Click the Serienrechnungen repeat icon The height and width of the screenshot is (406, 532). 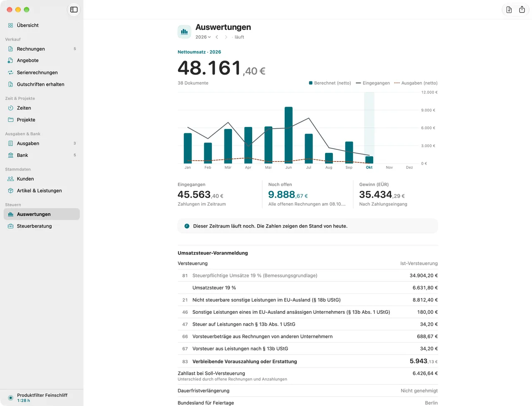pyautogui.click(x=11, y=73)
